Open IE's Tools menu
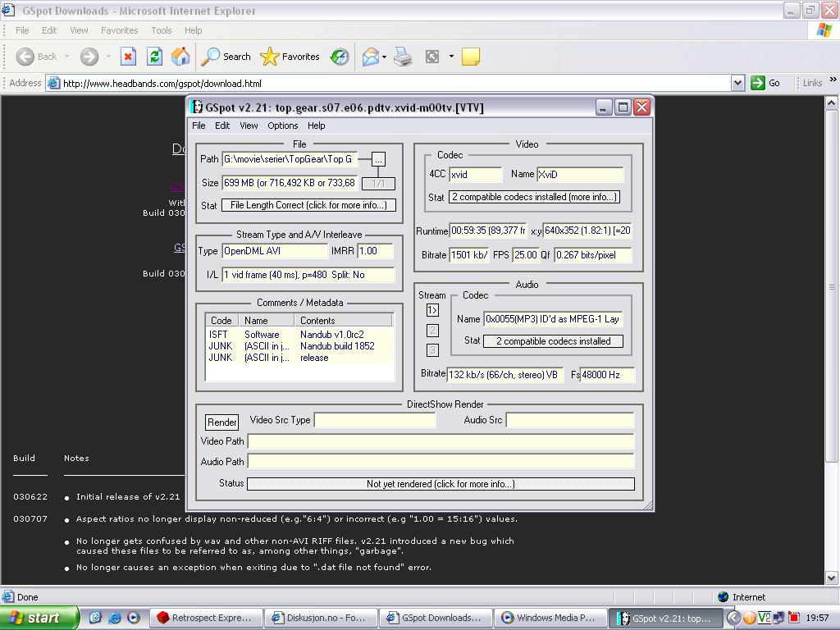Image resolution: width=840 pixels, height=630 pixels. click(x=162, y=30)
